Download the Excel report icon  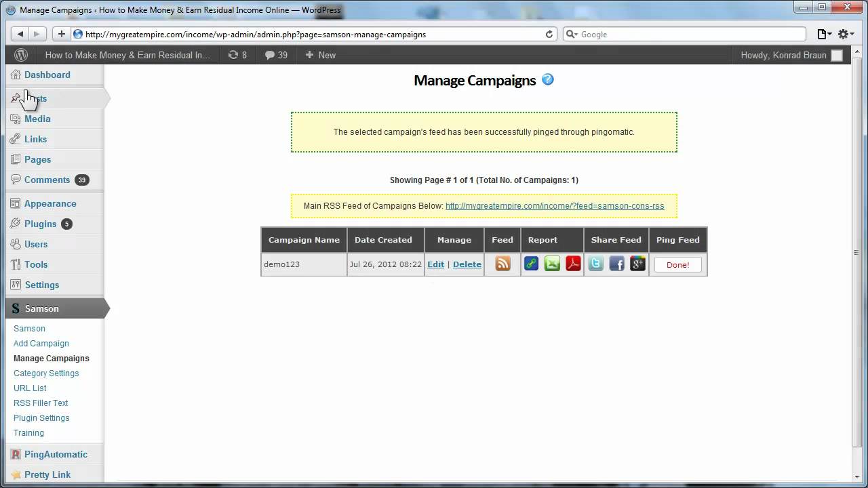pyautogui.click(x=553, y=264)
